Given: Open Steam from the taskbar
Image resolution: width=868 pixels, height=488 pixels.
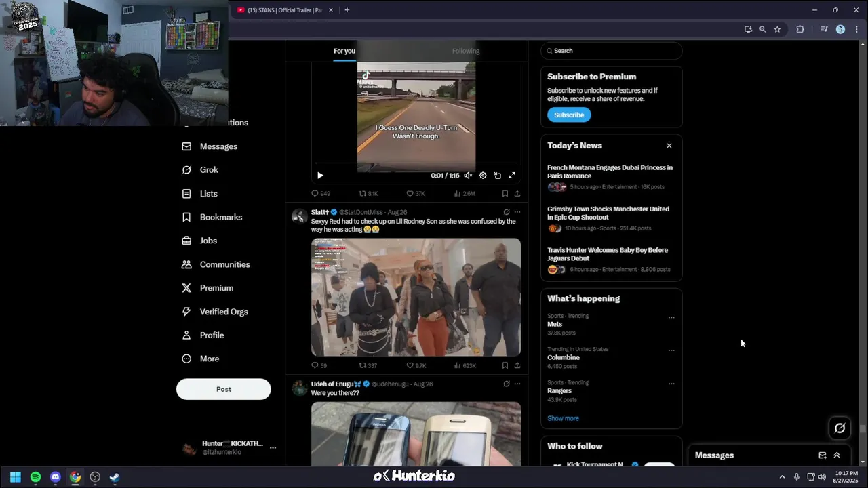Looking at the screenshot, I should coord(115,477).
